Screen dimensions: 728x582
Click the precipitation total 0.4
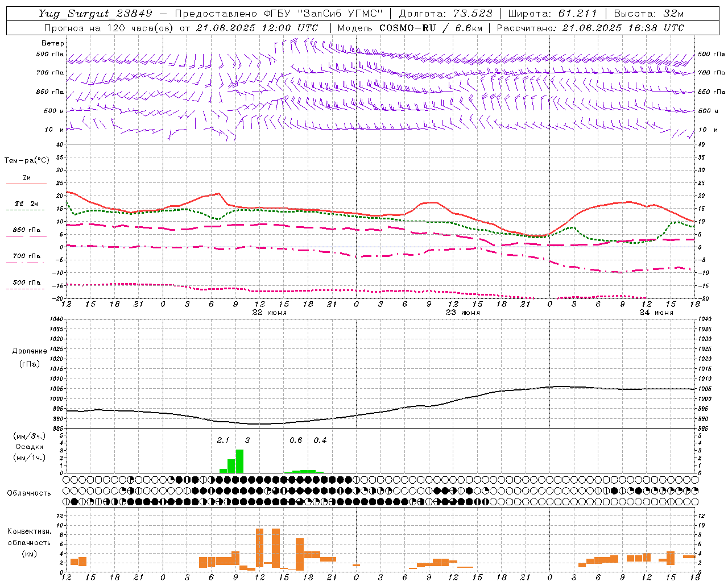(x=320, y=440)
